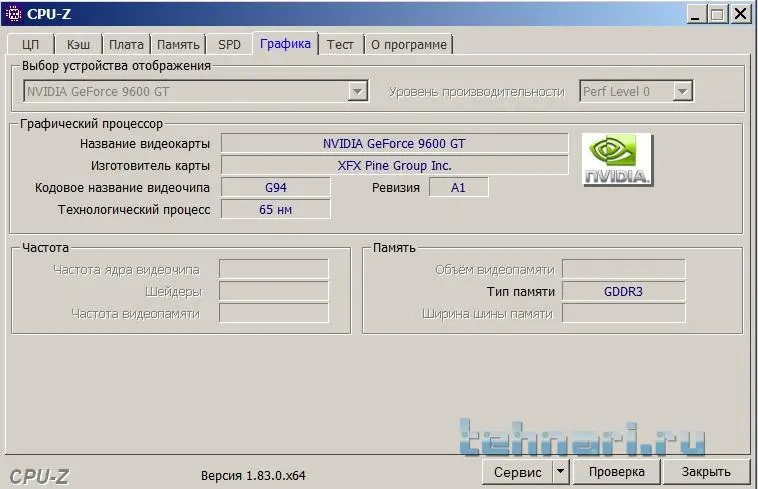Open the Тест tab
This screenshot has height=489, width=758.
pos(340,44)
